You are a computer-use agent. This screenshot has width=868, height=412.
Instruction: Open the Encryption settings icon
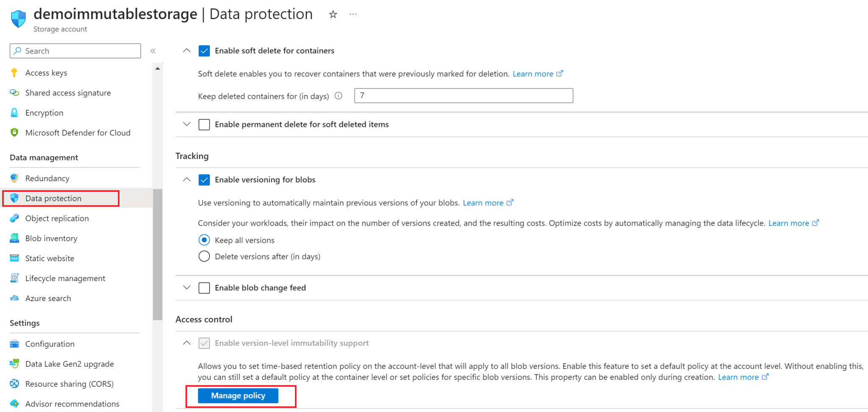click(x=15, y=113)
